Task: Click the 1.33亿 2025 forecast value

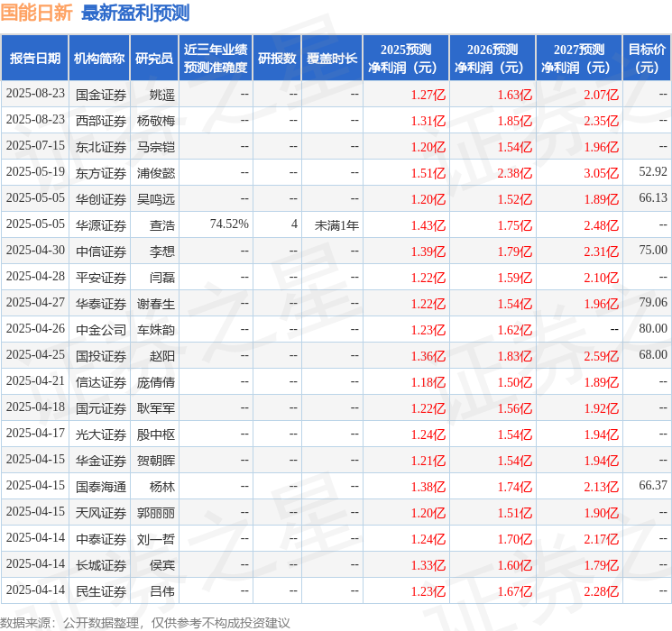Action: 428,565
